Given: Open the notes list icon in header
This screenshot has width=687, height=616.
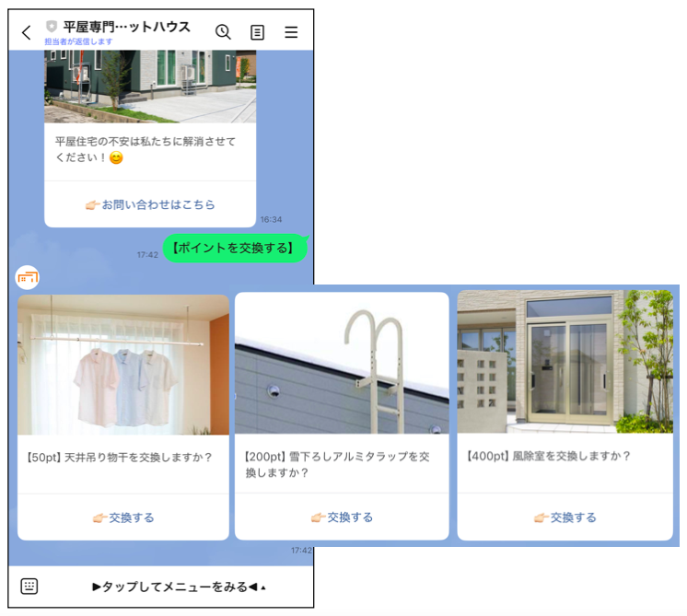Looking at the screenshot, I should point(257,32).
